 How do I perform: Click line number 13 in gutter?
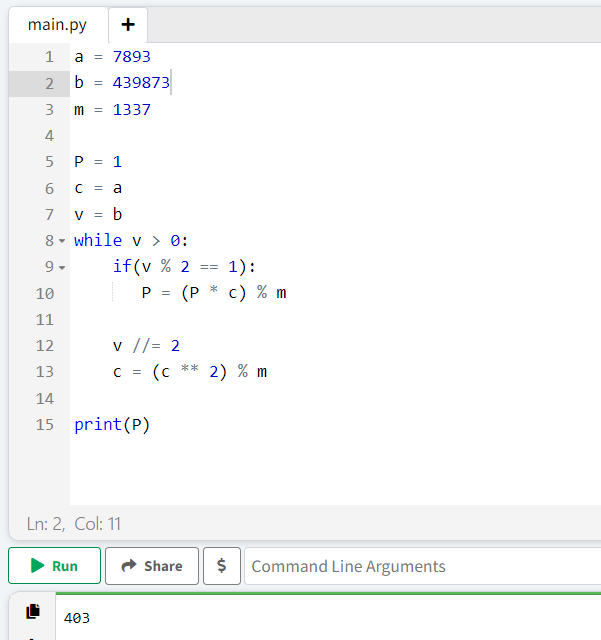(x=45, y=372)
